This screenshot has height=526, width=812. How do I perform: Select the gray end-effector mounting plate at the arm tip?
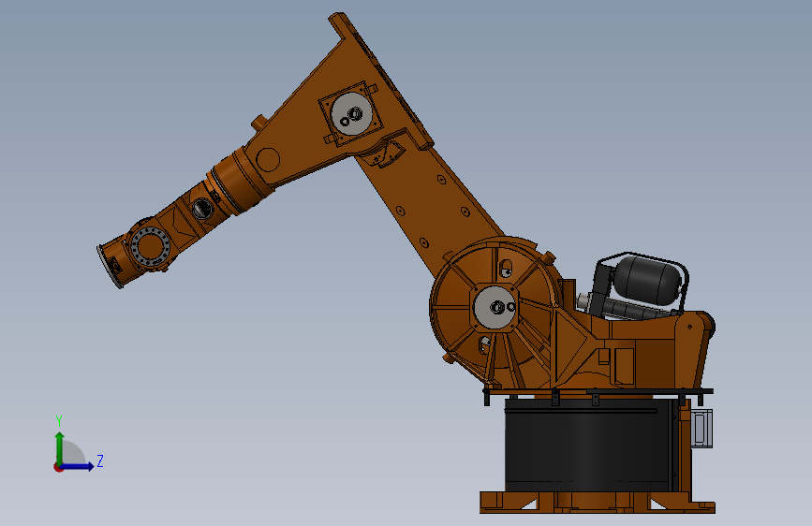click(x=109, y=267)
